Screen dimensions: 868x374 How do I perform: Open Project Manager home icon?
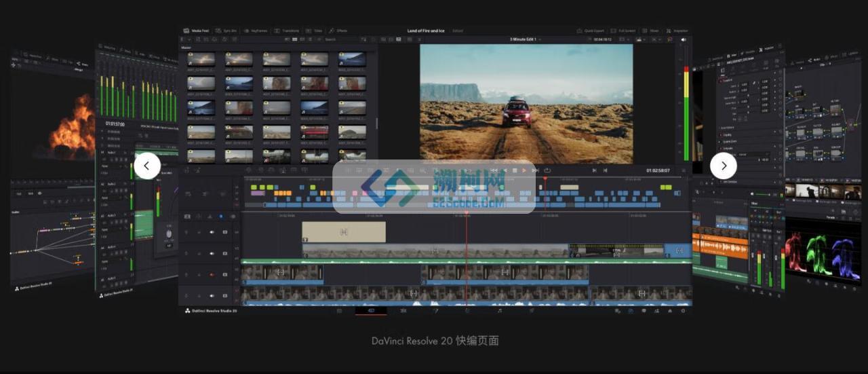(670, 310)
